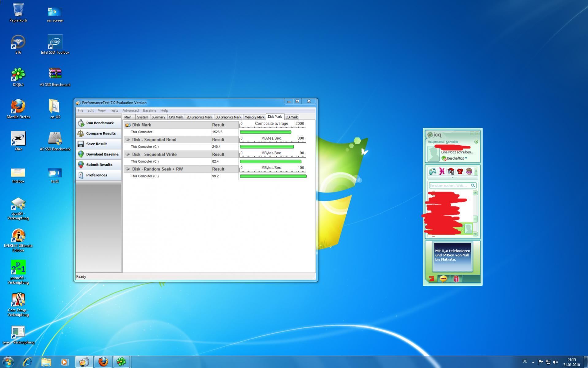Click the ICQ search magnifier icon
Screen dimensions: 588x368
pos(473,185)
